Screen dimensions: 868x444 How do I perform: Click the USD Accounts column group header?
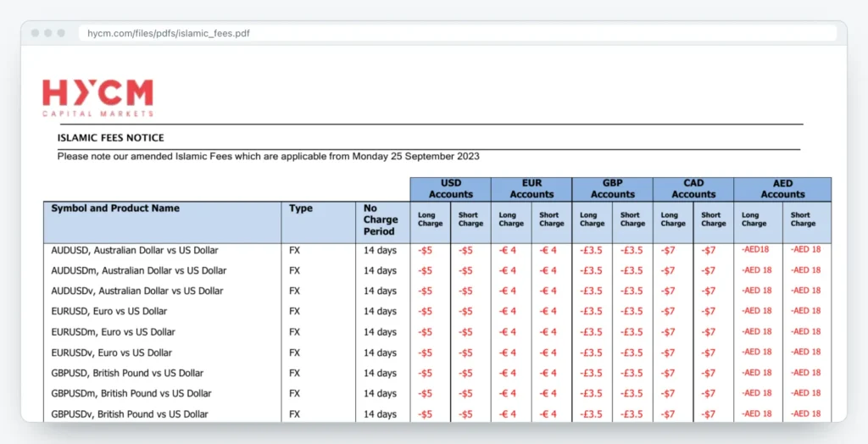[451, 189]
